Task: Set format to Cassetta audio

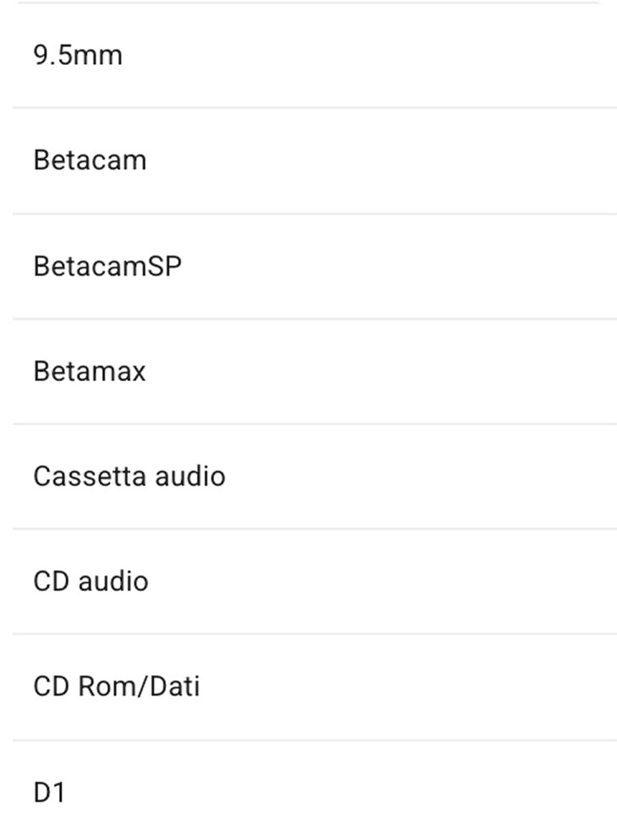Action: (129, 477)
